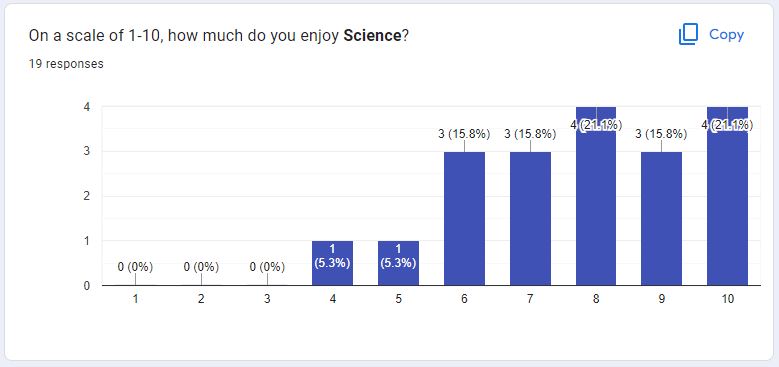
Task: Click the 1 (5.3%) label inside bar 4
Action: (332, 256)
